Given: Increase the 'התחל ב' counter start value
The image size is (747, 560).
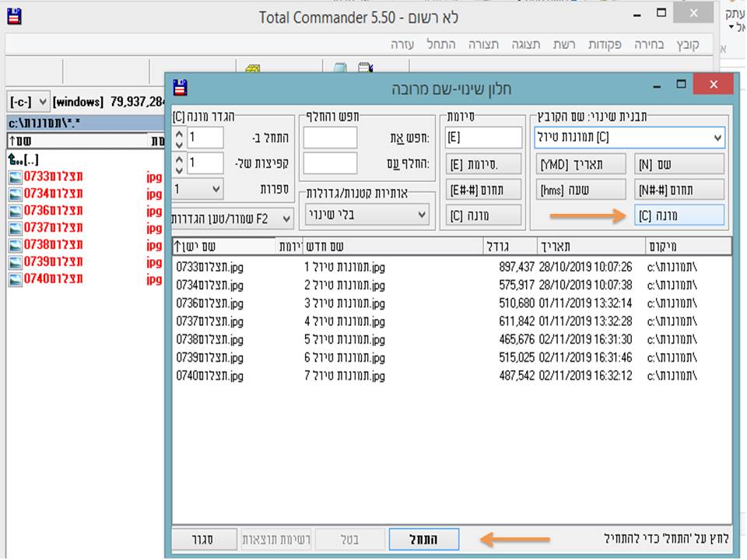Looking at the screenshot, I should pos(179,134).
